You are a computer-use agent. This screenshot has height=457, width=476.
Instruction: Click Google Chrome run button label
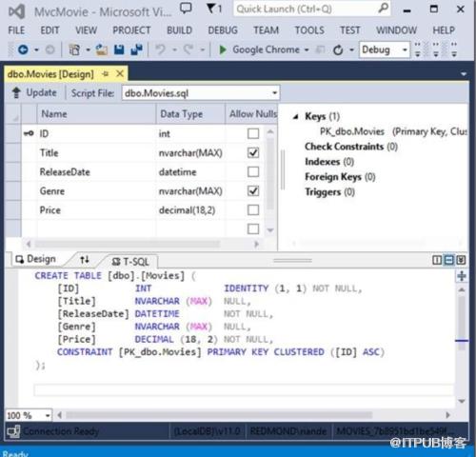point(266,50)
